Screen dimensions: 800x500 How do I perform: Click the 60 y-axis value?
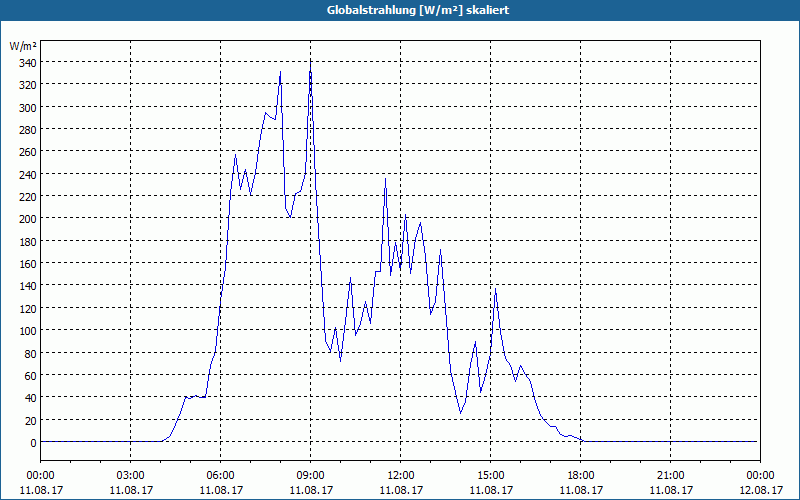(x=30, y=376)
